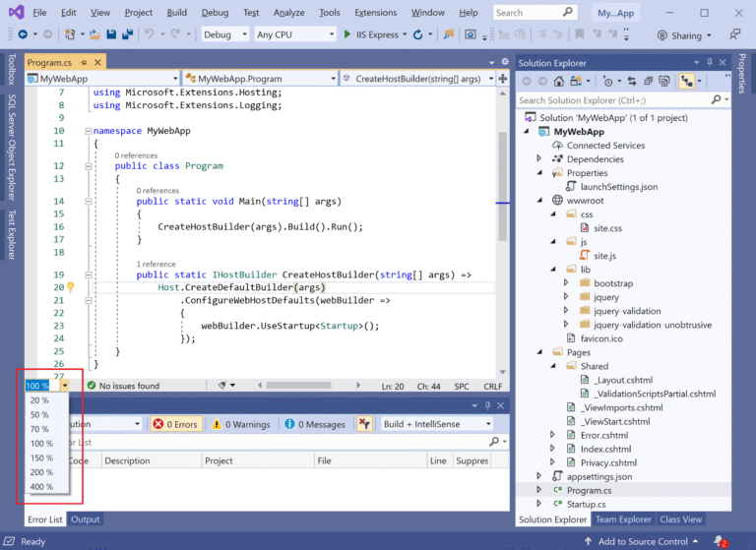This screenshot has width=756, height=550.
Task: Click the pin icon on Program.cs tab
Action: 84,62
